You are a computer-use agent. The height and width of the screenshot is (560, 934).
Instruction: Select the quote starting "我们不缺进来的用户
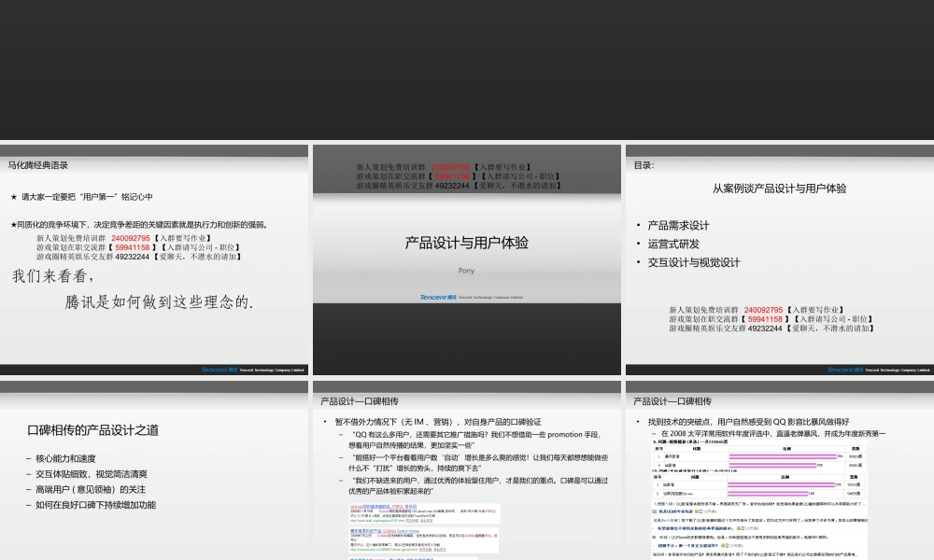478,485
